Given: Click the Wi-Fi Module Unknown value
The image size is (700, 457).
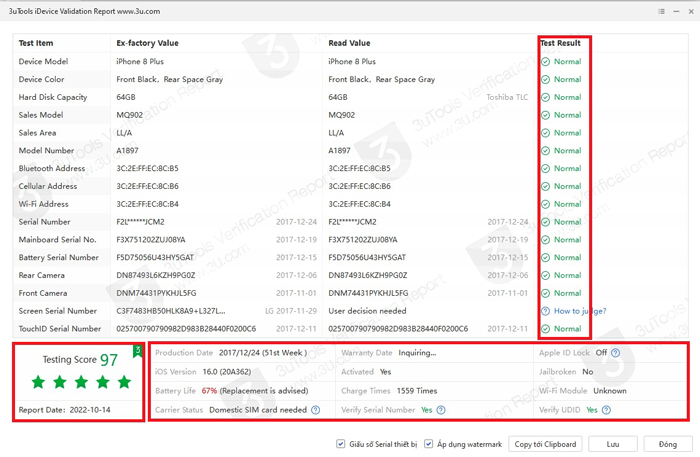Looking at the screenshot, I should [610, 391].
